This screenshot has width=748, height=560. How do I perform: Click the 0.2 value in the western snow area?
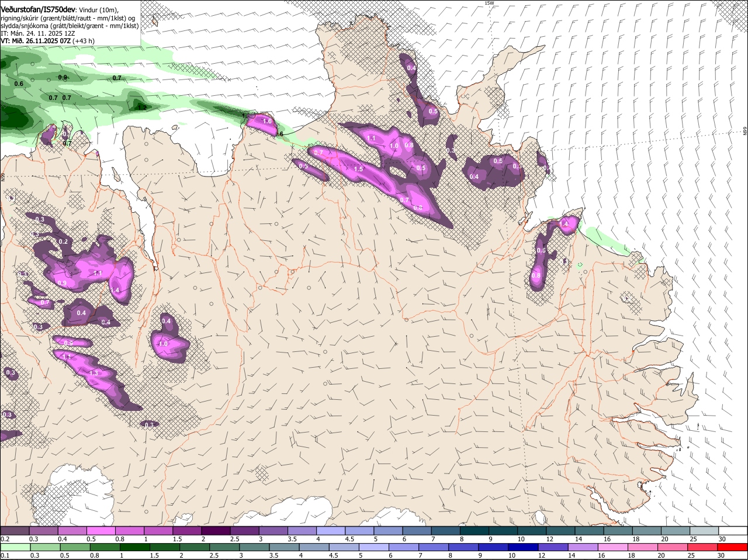[x=63, y=242]
